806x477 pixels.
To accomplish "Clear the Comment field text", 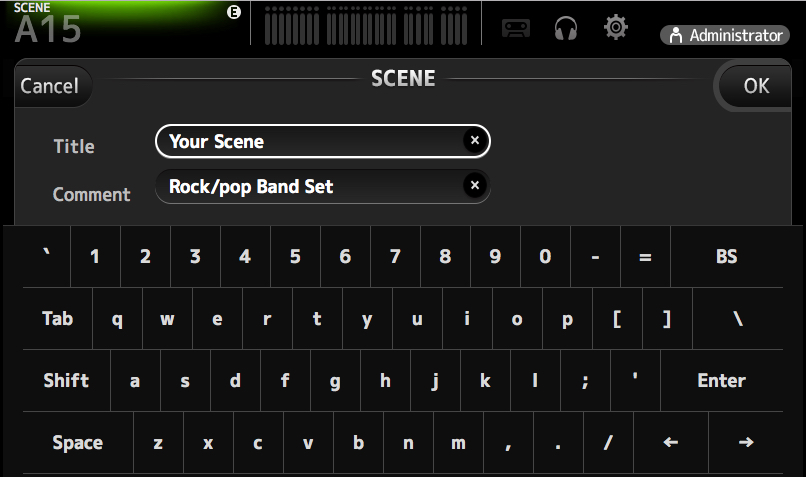I will (475, 185).
